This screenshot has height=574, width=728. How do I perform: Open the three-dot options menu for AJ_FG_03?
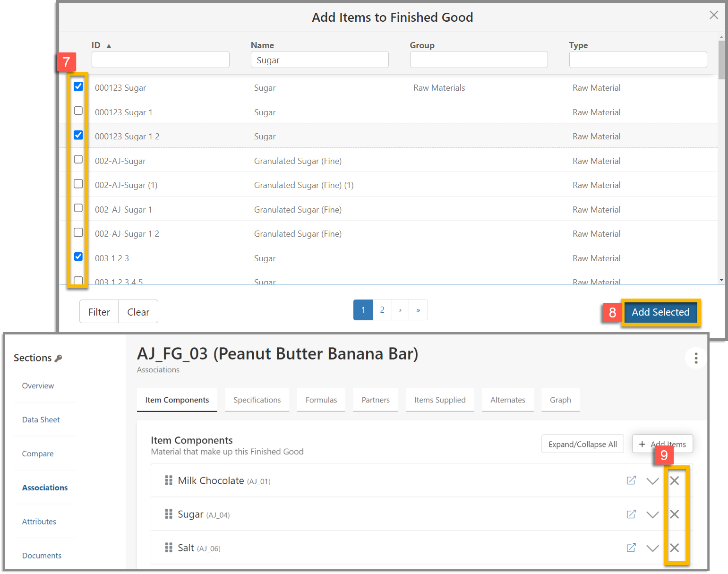[x=696, y=359]
